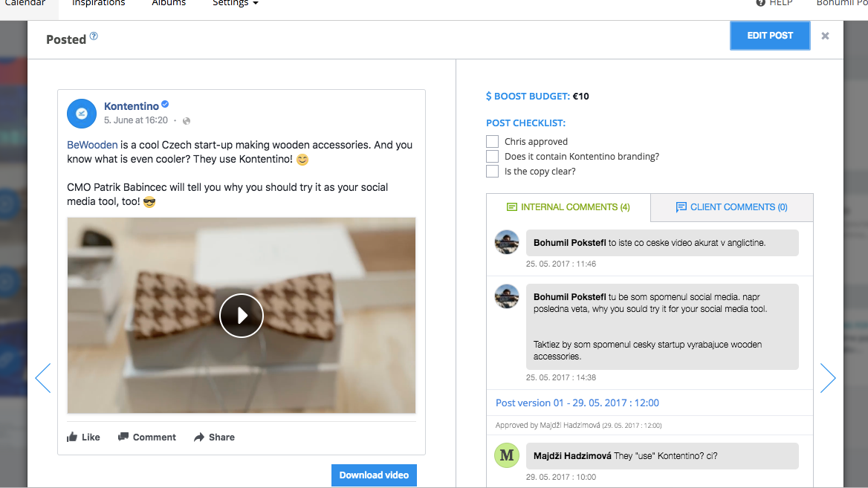Viewport: 868px width, 488px height.
Task: Go to the next post arrow
Action: tap(828, 378)
